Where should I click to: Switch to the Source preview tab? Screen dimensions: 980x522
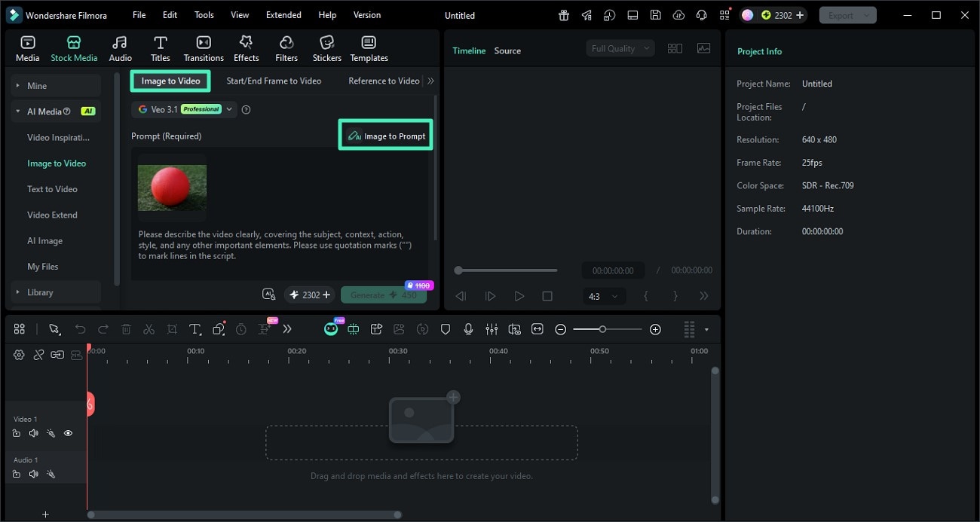pos(507,50)
